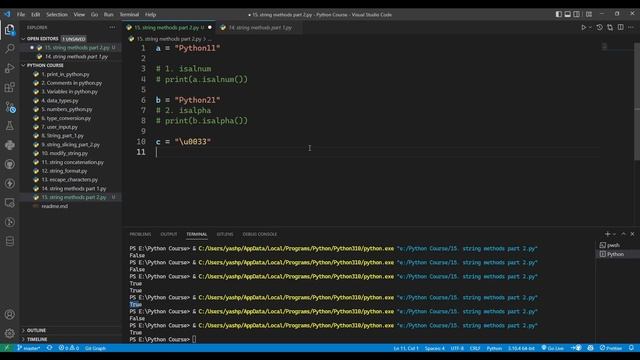Screen dimensions: 640x360
Task: Open the GitHub view in activity bar
Action: coord(9,164)
